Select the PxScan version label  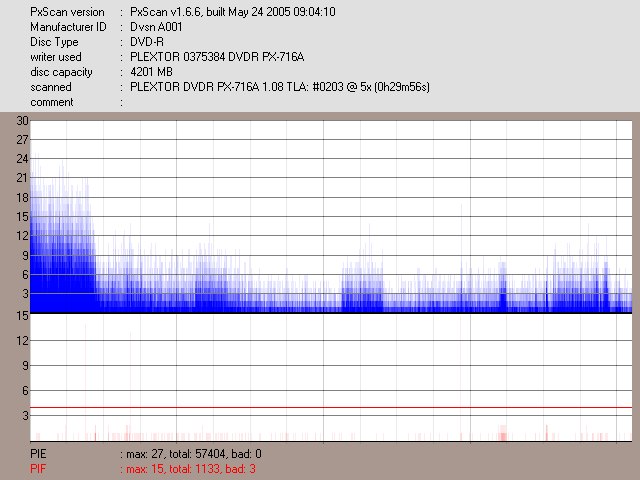(67, 12)
